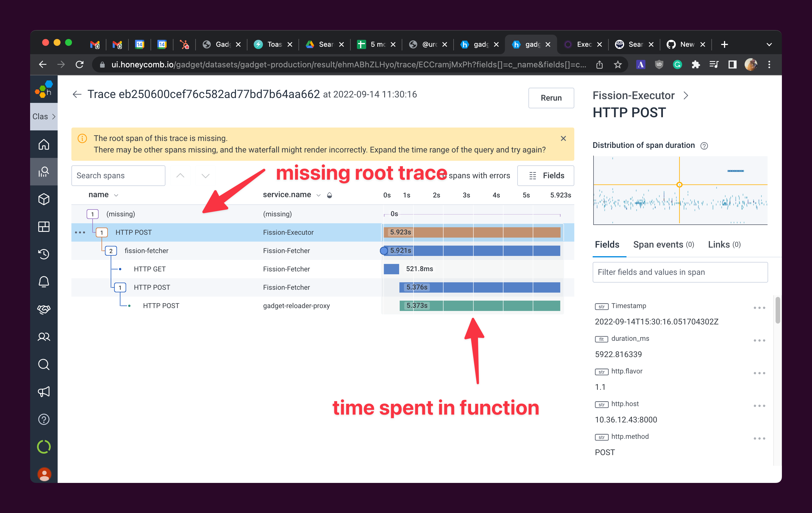Select the crosshair marker on duration distribution chart

[680, 185]
